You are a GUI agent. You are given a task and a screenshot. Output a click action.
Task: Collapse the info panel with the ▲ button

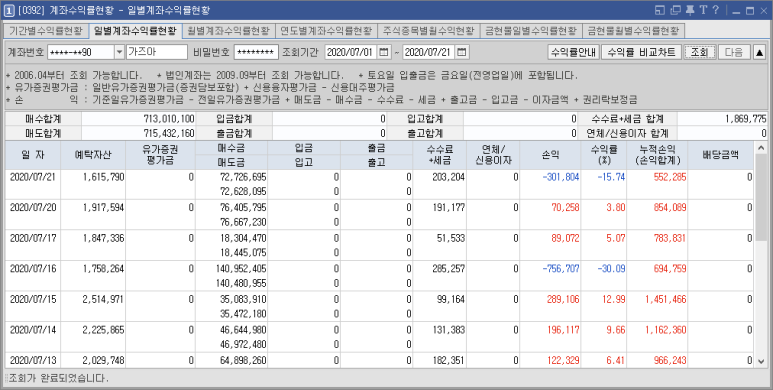760,52
